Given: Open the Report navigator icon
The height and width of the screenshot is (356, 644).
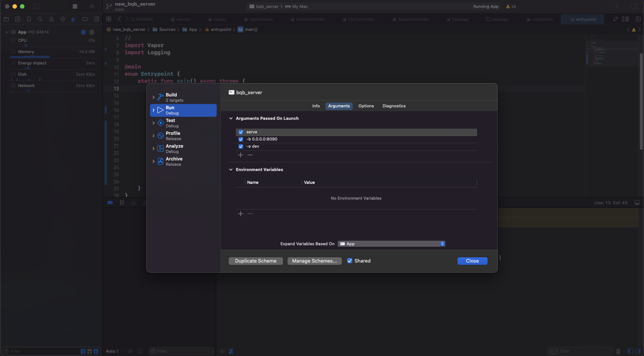Looking at the screenshot, I should 96,19.
